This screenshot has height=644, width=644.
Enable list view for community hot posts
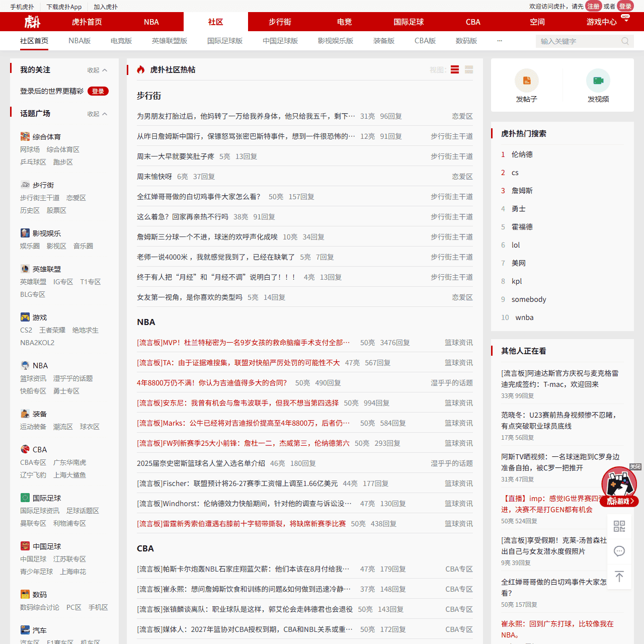click(454, 69)
